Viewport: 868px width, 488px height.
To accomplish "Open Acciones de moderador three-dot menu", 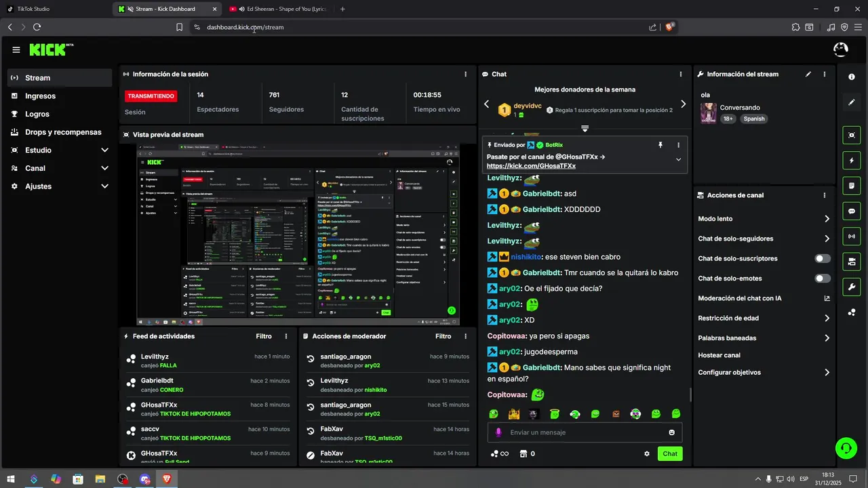I will [465, 336].
